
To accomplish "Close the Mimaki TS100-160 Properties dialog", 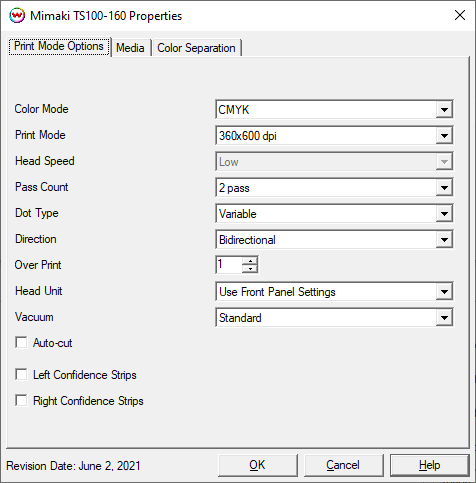I will (460, 15).
